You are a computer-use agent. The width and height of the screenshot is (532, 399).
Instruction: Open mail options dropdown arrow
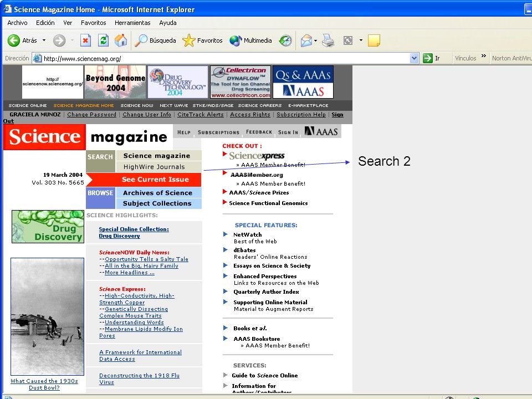pos(316,40)
